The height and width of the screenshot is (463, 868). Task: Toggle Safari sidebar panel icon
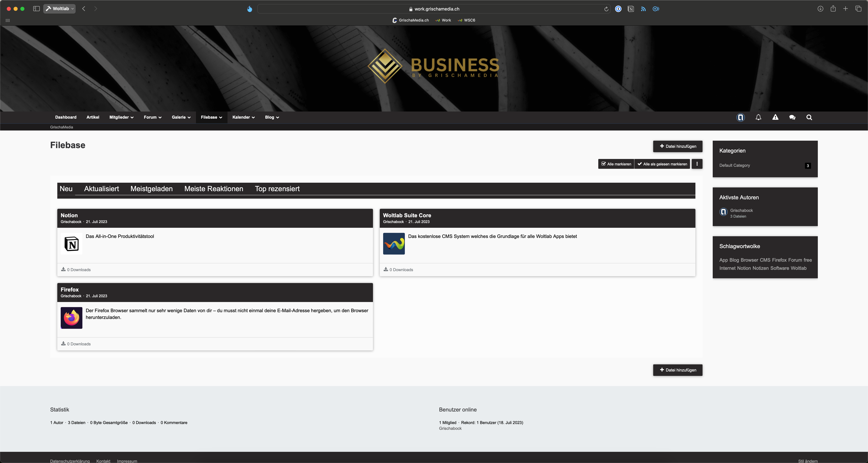(x=36, y=9)
